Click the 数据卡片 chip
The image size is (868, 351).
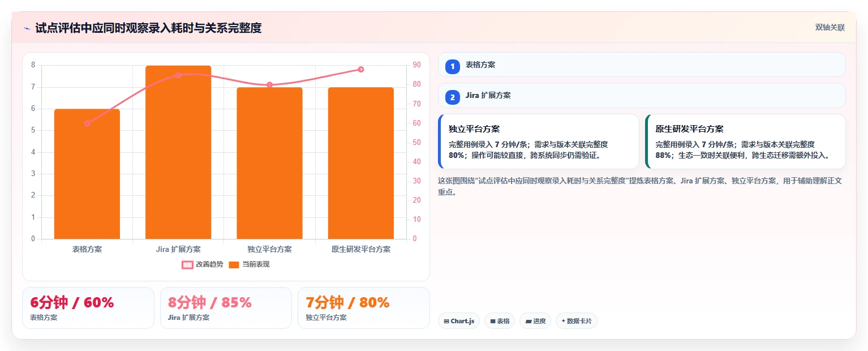point(577,321)
